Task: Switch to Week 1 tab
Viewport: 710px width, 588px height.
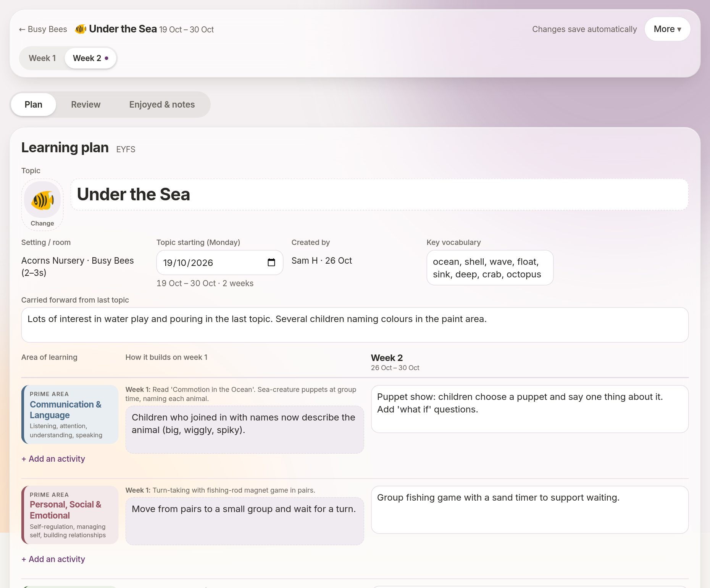Action: tap(42, 58)
